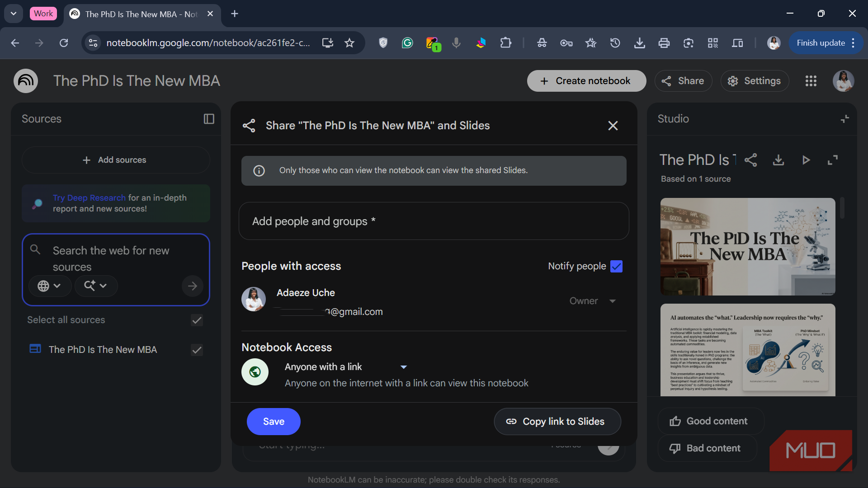Click the share icon beside the Studio slides title

751,160
